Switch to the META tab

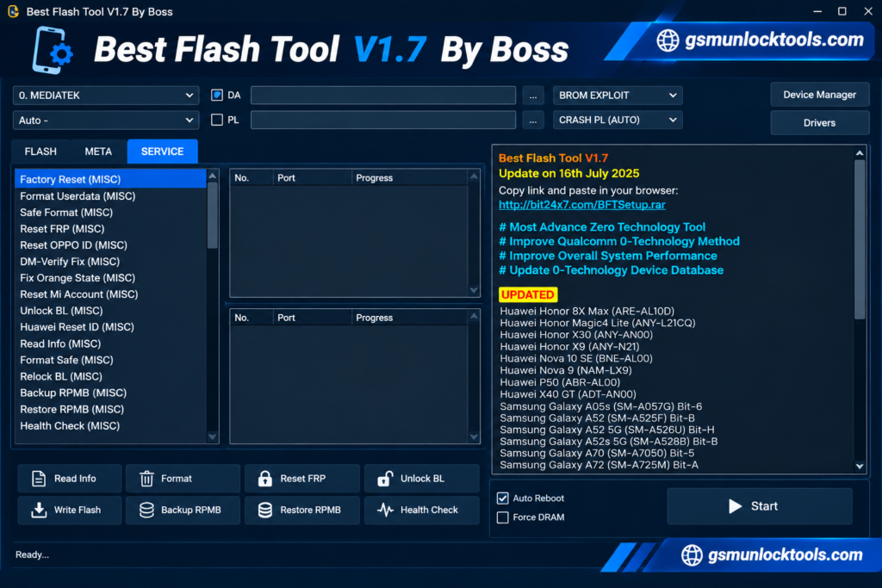(98, 152)
